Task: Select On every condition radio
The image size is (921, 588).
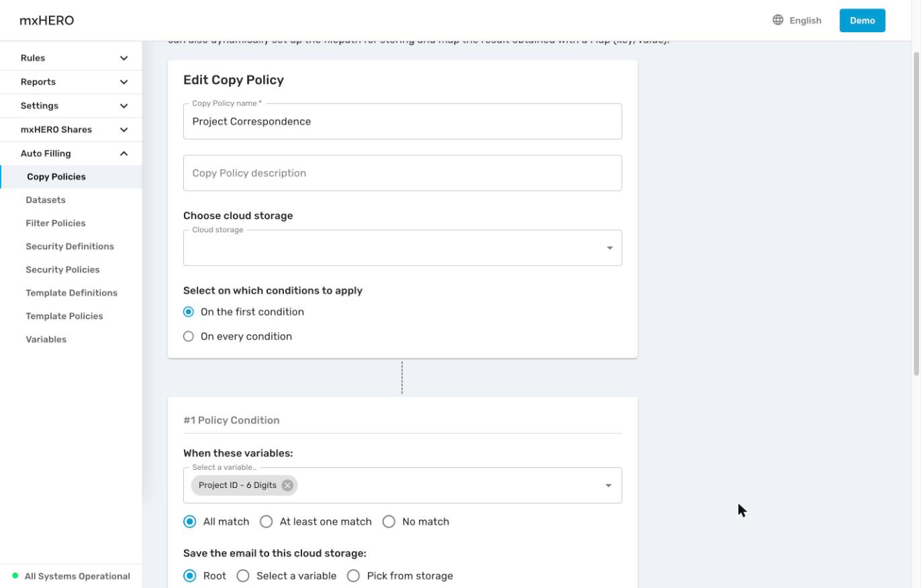Action: tap(189, 336)
